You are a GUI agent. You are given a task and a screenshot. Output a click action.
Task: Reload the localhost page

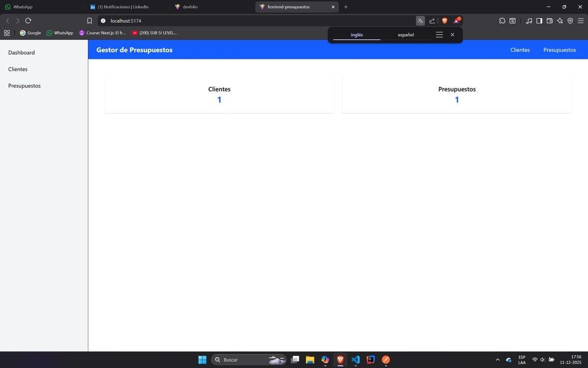point(28,21)
